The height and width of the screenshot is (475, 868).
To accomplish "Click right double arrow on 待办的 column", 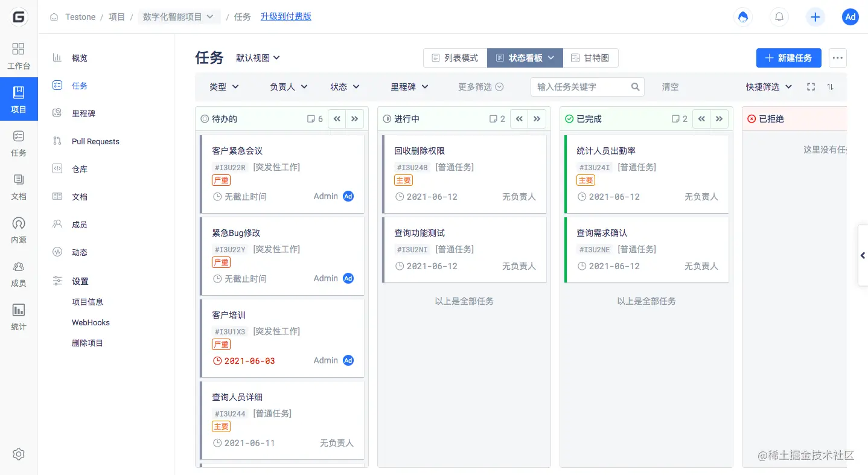I will point(355,119).
